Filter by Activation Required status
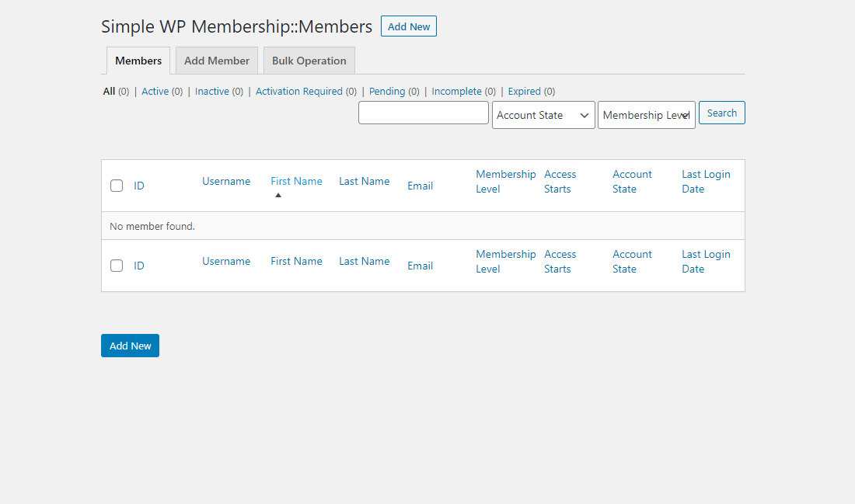This screenshot has height=504, width=855. 298,92
